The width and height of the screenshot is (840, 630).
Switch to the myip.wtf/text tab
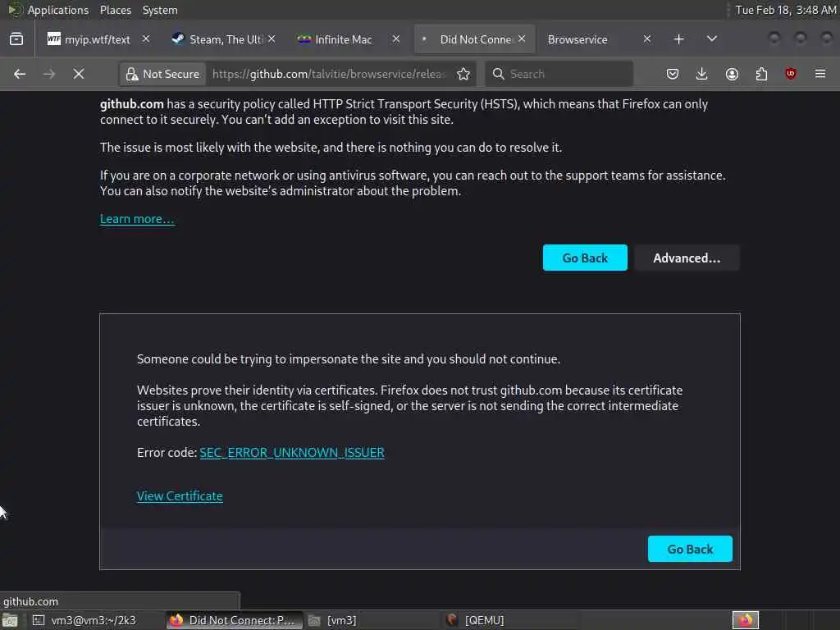[97, 39]
